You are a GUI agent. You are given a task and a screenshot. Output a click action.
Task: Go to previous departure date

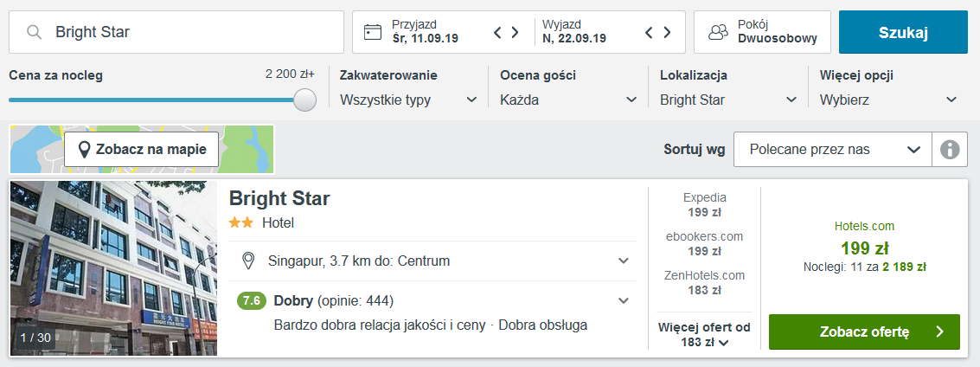(x=649, y=33)
